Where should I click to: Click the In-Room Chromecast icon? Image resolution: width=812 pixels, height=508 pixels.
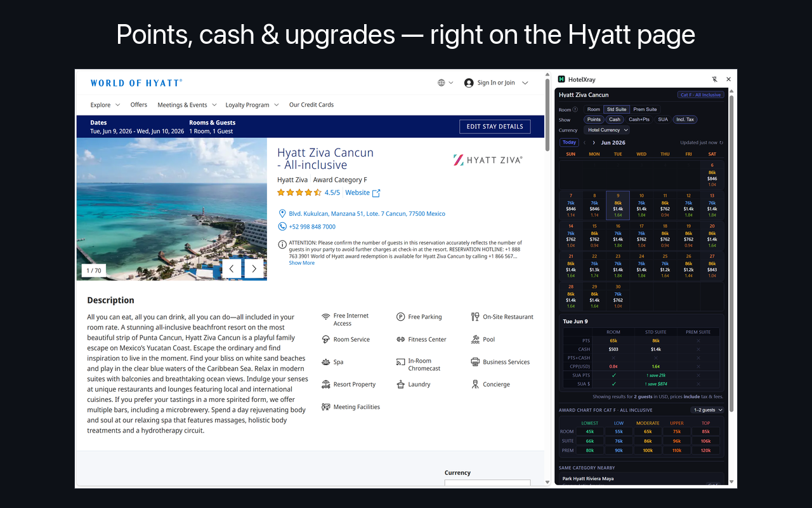401,362
